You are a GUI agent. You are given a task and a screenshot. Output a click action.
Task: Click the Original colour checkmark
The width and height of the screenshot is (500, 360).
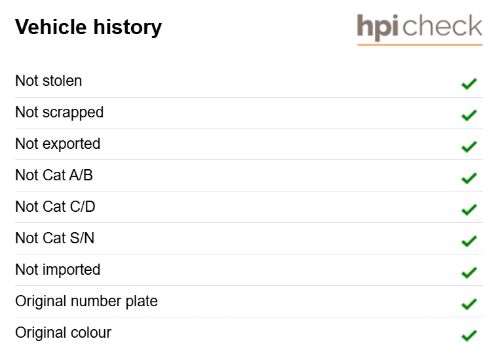(469, 335)
